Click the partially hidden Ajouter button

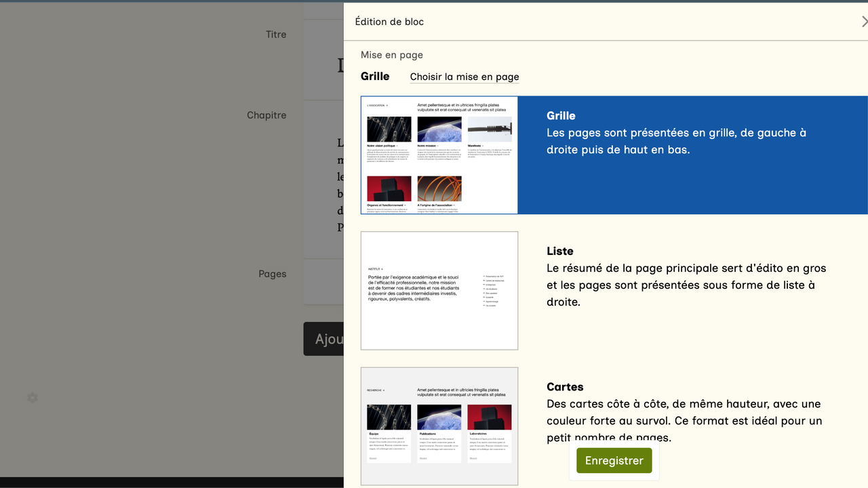pos(324,339)
